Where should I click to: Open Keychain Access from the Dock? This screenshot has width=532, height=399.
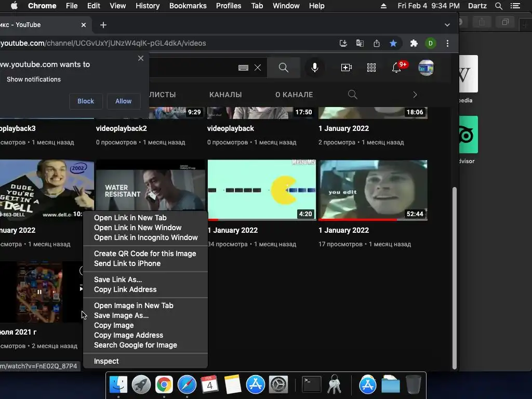(x=334, y=385)
